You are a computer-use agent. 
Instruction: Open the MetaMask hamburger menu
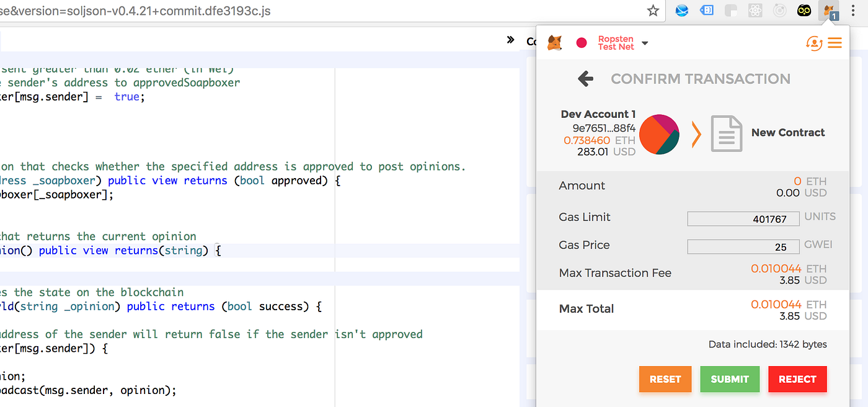click(835, 43)
